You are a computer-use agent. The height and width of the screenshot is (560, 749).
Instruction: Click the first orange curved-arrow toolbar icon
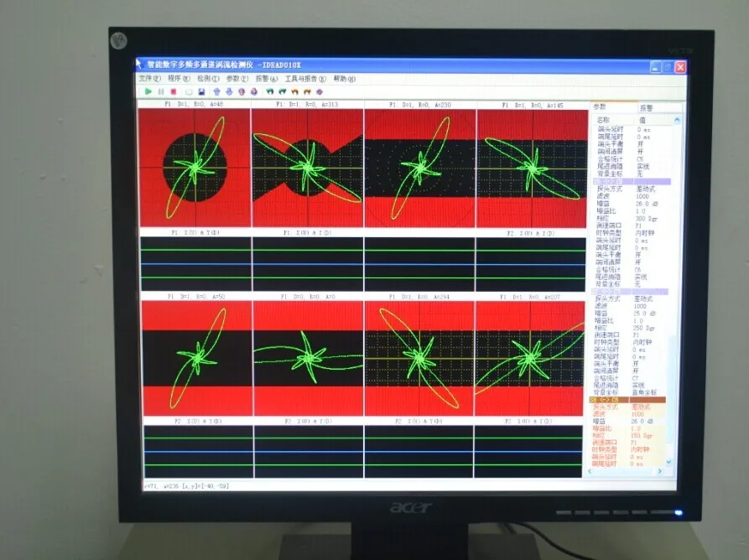pos(294,91)
